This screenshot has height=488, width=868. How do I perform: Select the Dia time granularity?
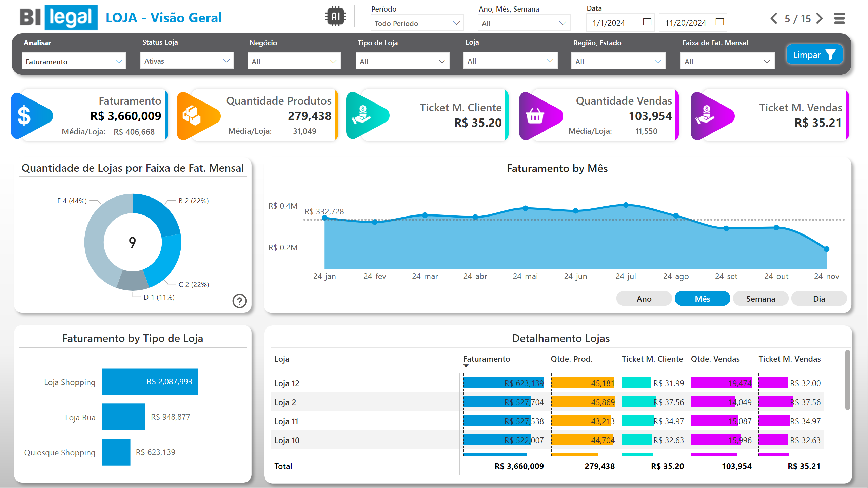click(x=819, y=299)
